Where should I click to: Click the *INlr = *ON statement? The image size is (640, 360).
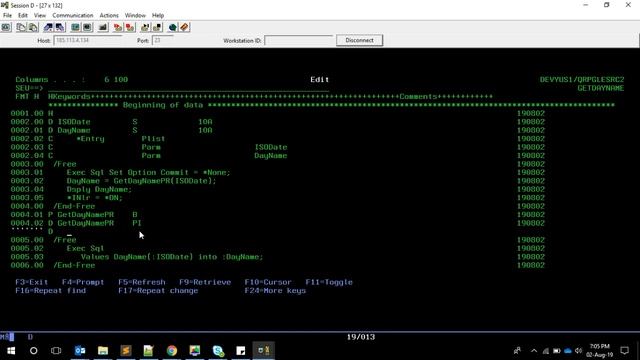[x=94, y=198]
